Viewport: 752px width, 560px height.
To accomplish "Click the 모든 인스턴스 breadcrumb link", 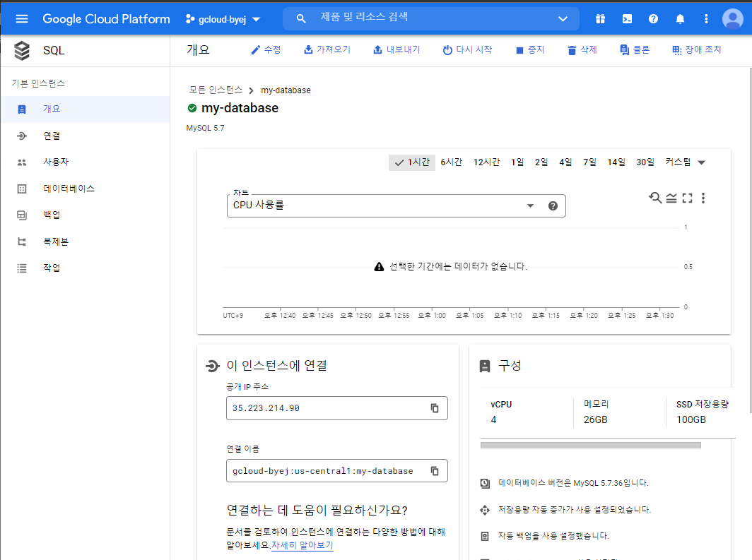I will (x=216, y=90).
